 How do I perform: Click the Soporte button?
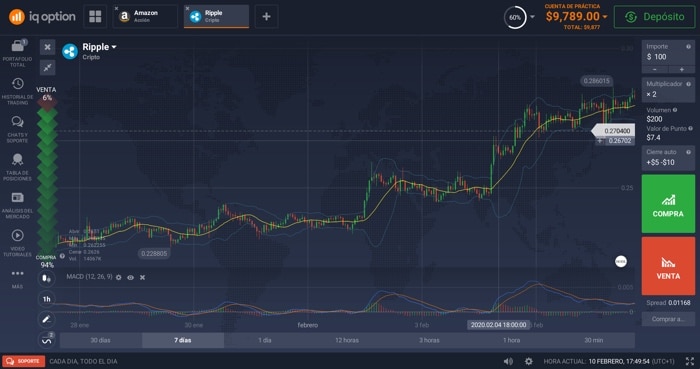(x=23, y=361)
